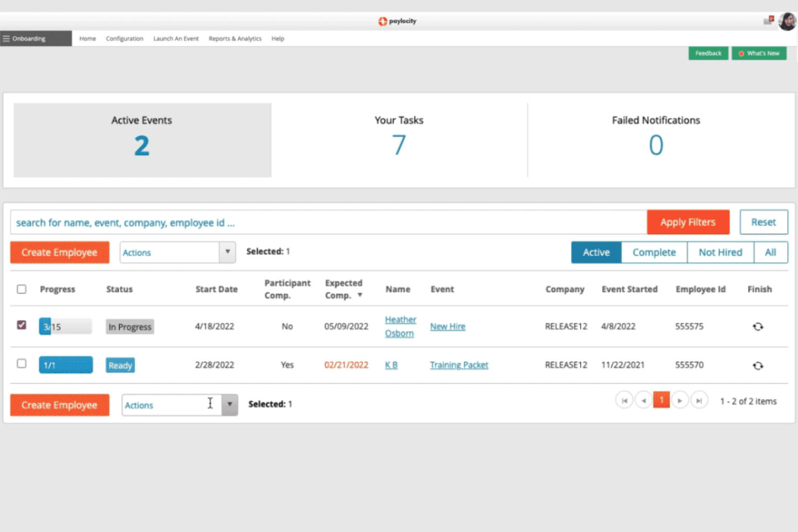Click finish refresh icon for Heather Osborn

(x=758, y=327)
